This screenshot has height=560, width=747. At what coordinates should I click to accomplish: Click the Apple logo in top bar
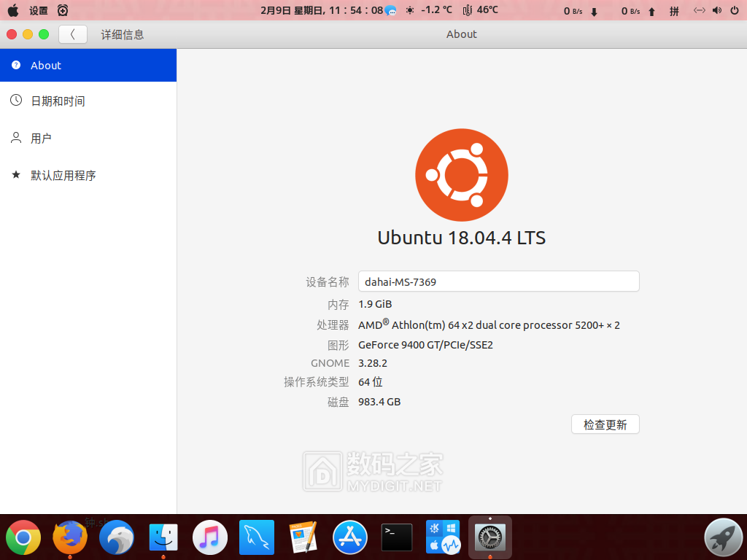[12, 10]
